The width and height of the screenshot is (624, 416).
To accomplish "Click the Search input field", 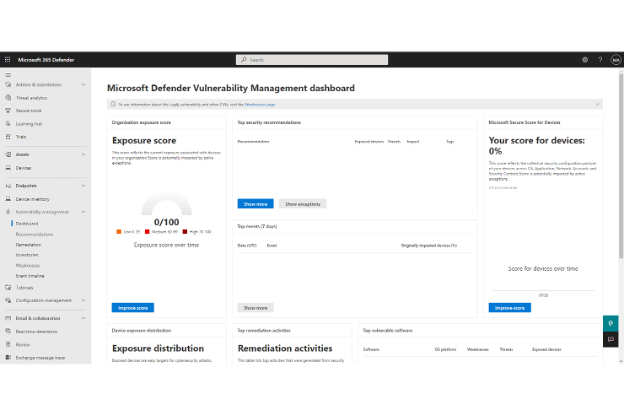I will [x=312, y=60].
